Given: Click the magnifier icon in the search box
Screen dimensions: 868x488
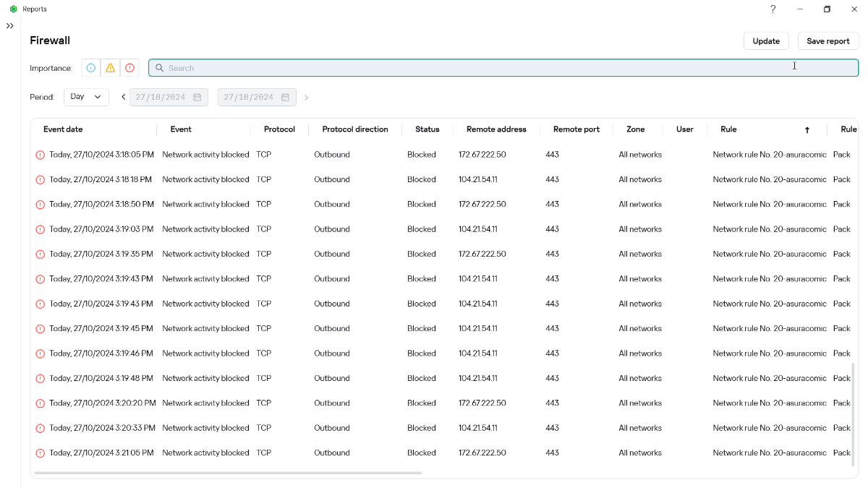Looking at the screenshot, I should click(160, 68).
